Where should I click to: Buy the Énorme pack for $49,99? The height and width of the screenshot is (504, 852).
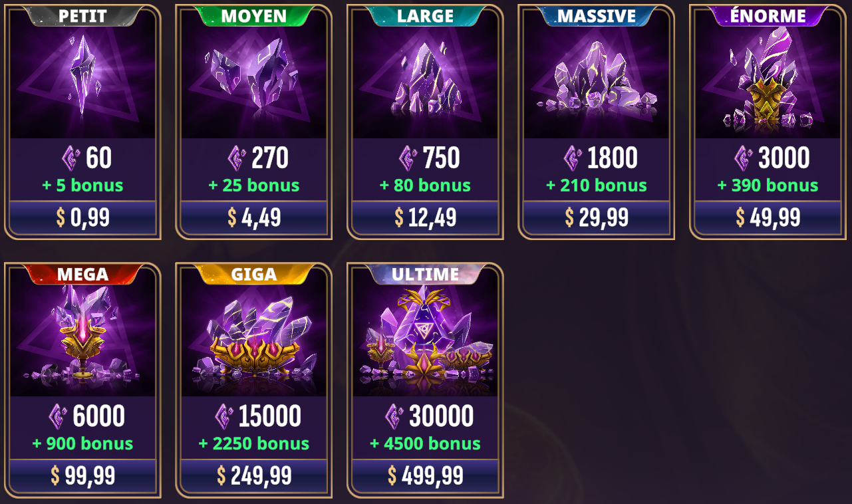(x=768, y=217)
